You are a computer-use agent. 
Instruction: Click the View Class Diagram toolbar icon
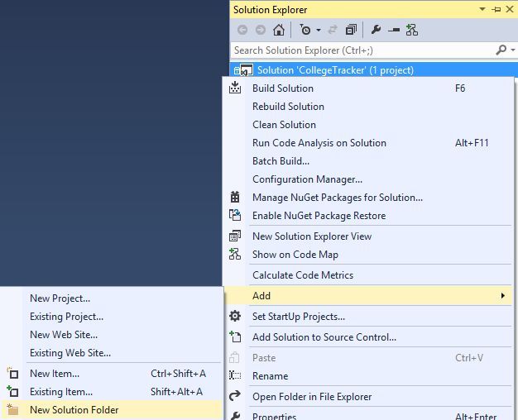tap(412, 30)
